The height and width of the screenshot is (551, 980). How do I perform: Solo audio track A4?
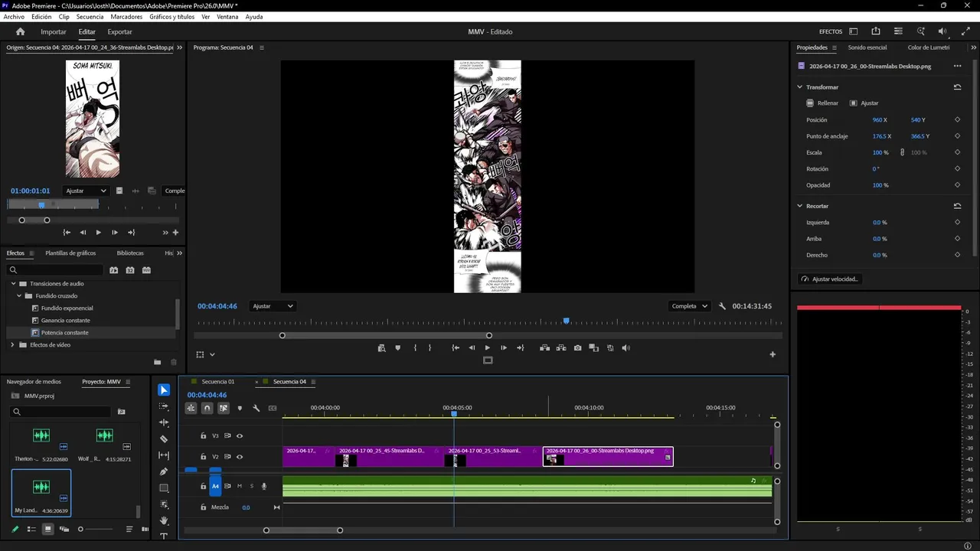pyautogui.click(x=251, y=486)
